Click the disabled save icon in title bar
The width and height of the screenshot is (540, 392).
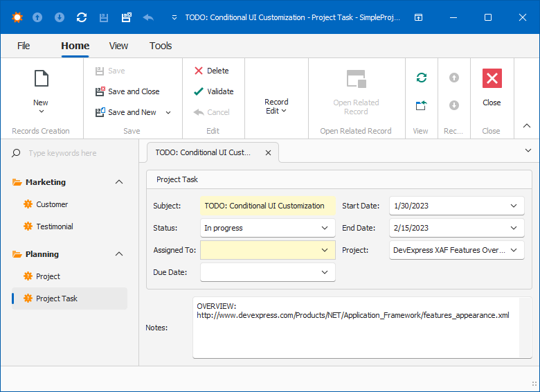click(104, 17)
